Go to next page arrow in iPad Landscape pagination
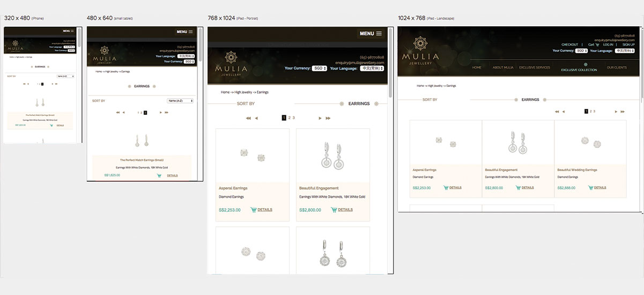Viewport: 644px width, 295px height. coord(616,112)
